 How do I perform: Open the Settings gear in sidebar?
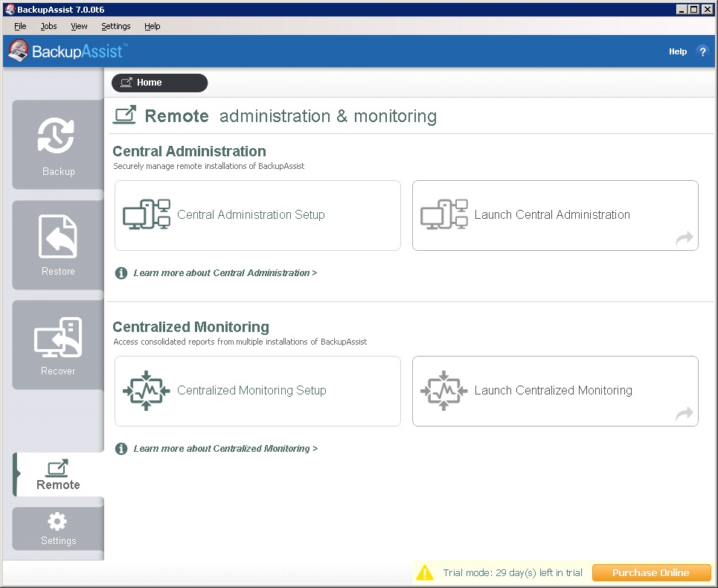(x=58, y=529)
